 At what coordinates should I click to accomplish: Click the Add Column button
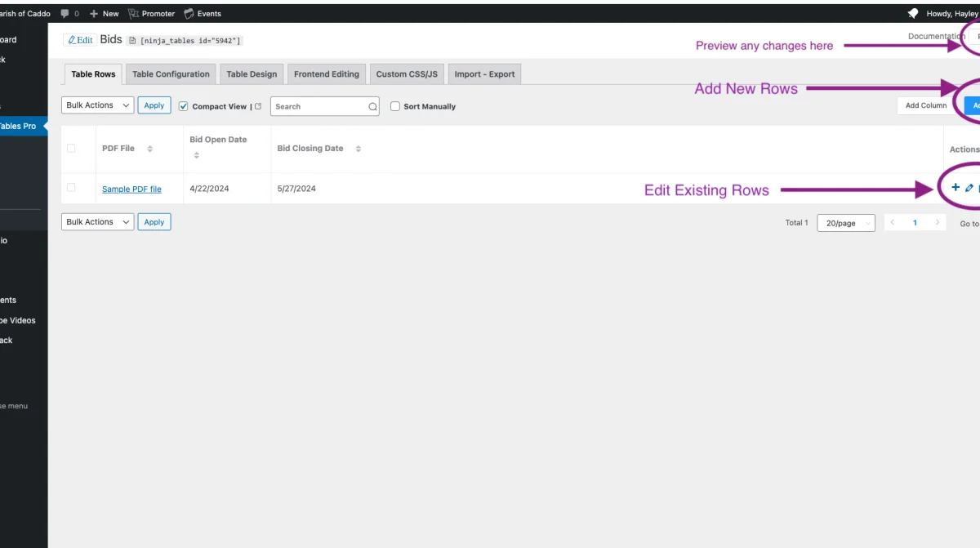point(925,105)
